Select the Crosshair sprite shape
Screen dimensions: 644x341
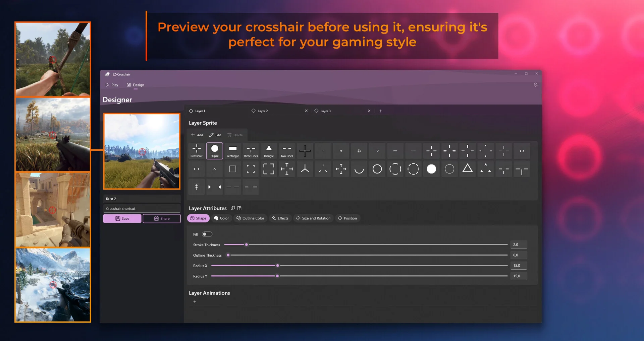[x=197, y=150]
